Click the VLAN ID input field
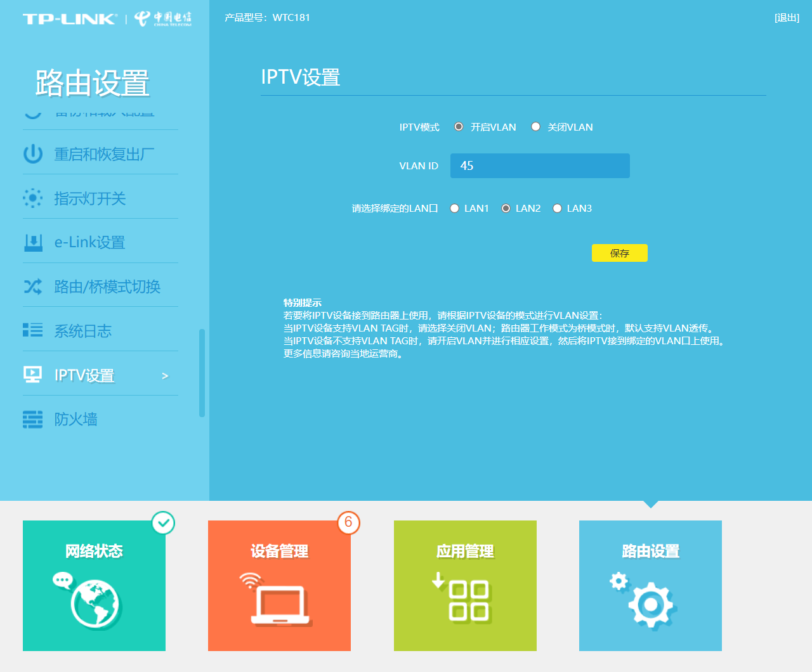This screenshot has height=672, width=812. tap(540, 165)
